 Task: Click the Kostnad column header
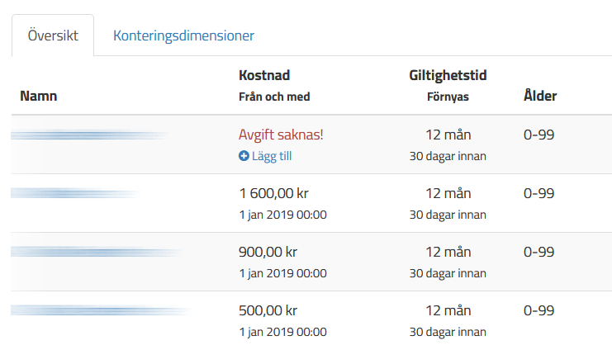coord(264,75)
